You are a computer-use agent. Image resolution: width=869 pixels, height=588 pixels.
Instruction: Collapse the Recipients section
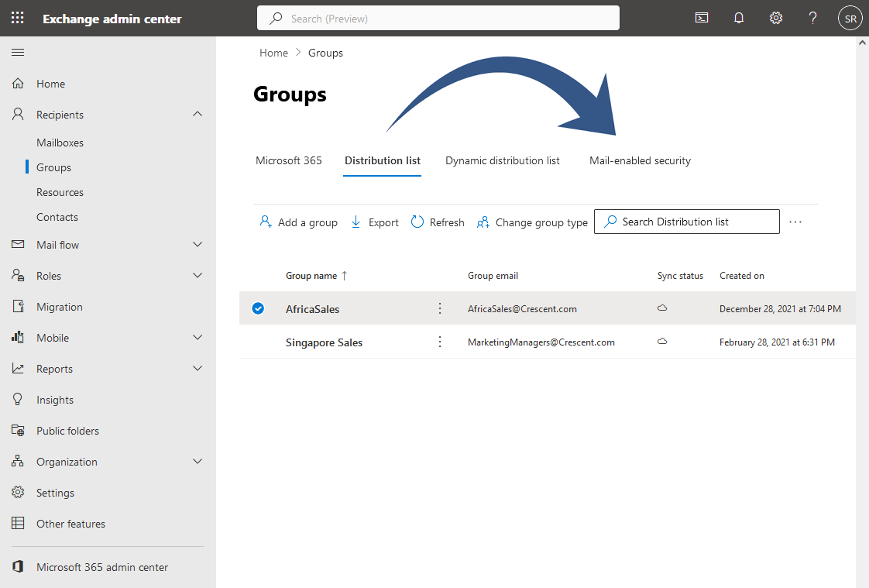[x=197, y=114]
